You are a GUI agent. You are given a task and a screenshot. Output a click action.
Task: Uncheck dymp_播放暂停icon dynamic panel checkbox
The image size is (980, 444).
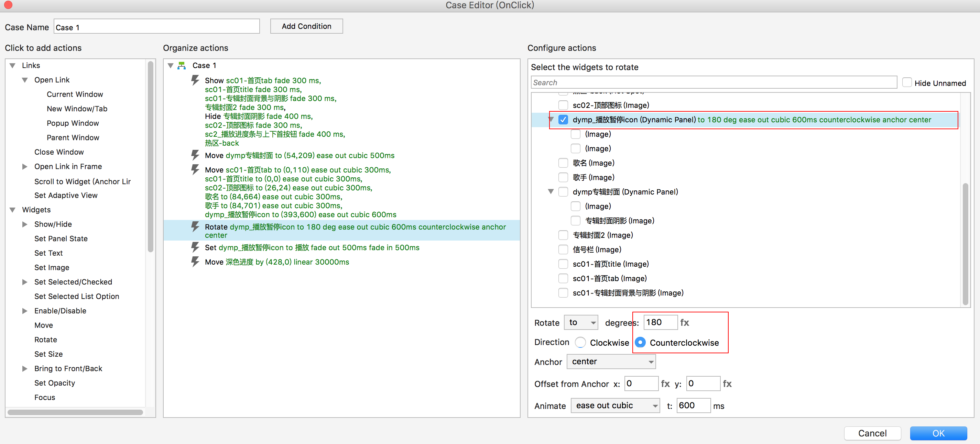(563, 120)
